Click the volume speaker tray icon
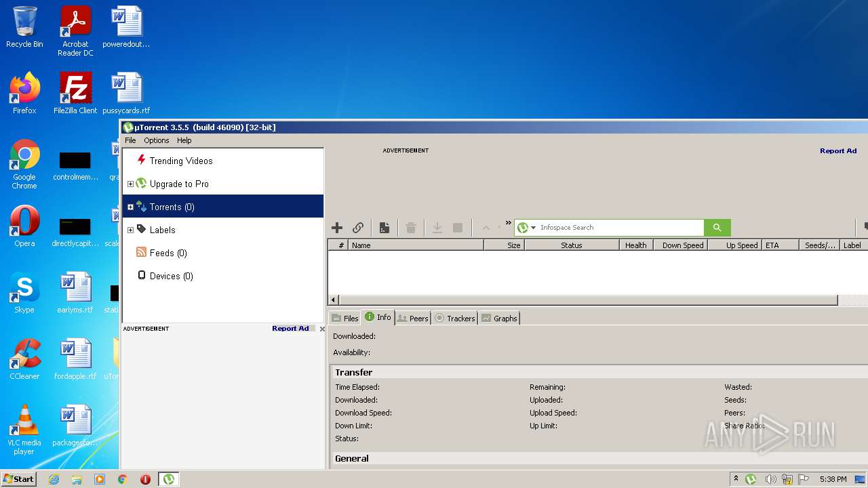The image size is (868, 488). click(x=770, y=479)
